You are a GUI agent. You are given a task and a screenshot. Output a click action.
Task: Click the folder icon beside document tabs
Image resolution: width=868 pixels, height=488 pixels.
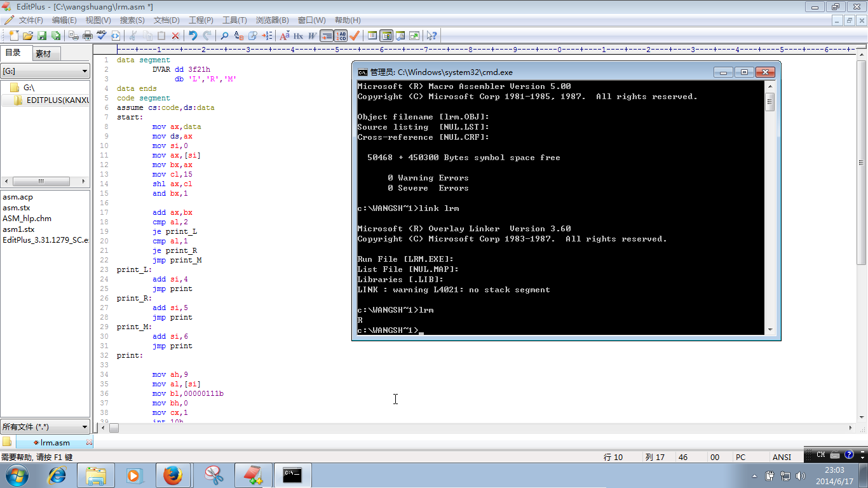pos(7,442)
